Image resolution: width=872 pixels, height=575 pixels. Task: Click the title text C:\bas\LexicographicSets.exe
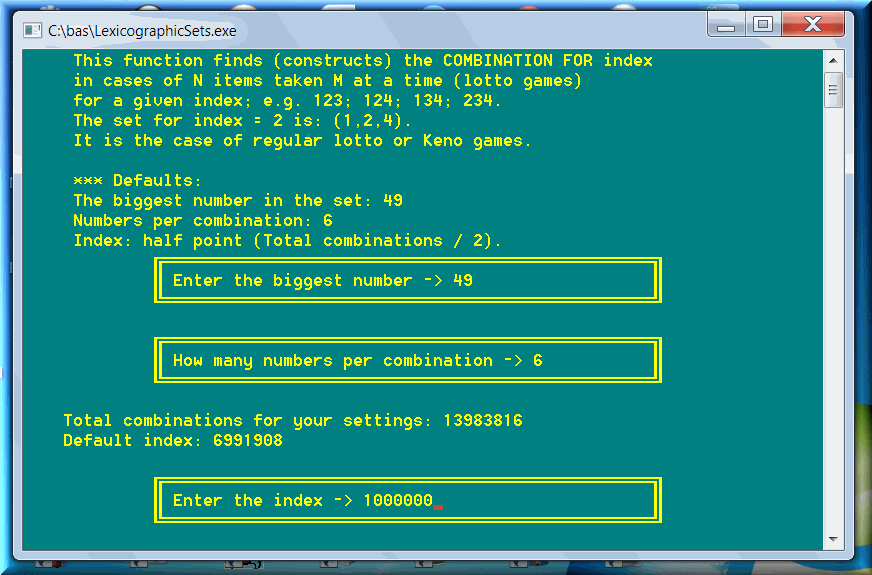[x=142, y=31]
